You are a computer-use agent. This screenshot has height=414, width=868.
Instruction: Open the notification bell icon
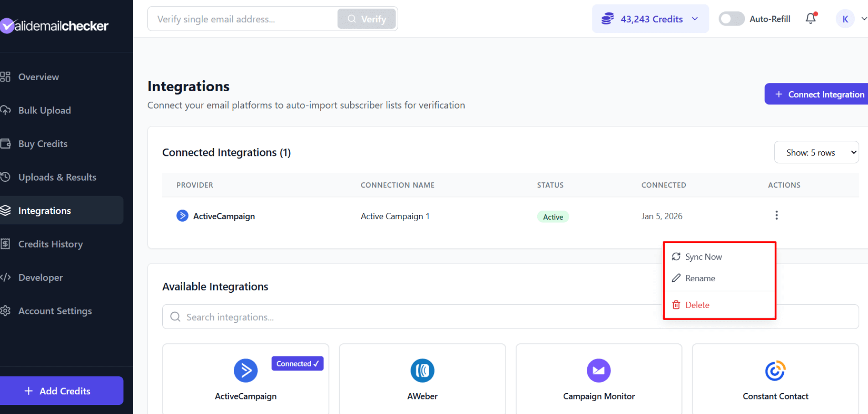click(x=811, y=19)
